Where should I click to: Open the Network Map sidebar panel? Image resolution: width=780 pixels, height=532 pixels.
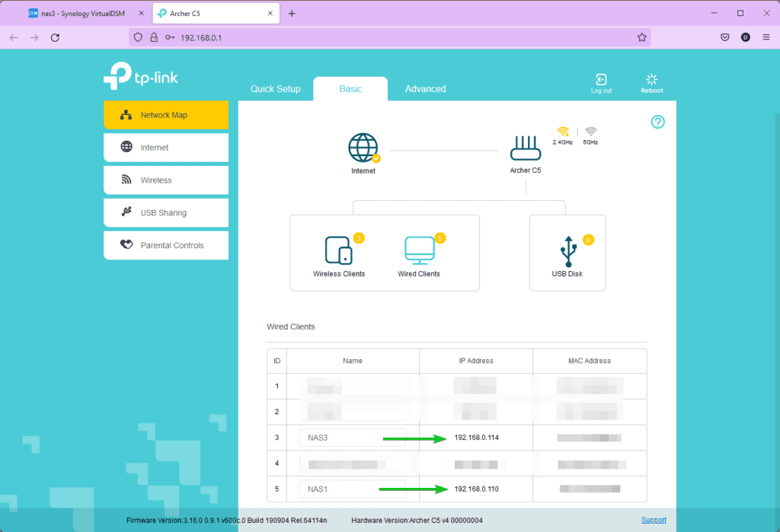tap(165, 114)
